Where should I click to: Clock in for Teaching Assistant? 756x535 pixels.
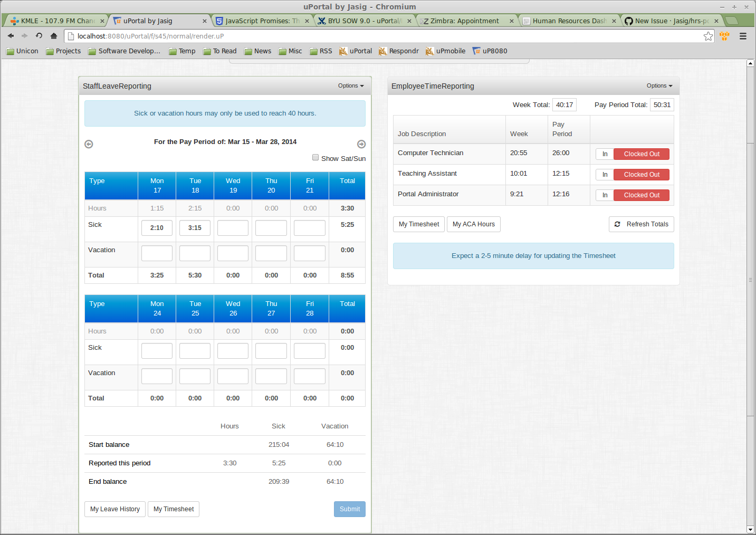(605, 175)
